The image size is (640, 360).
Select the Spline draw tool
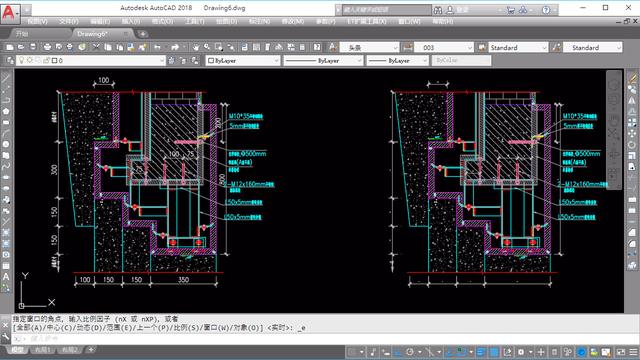click(x=6, y=166)
